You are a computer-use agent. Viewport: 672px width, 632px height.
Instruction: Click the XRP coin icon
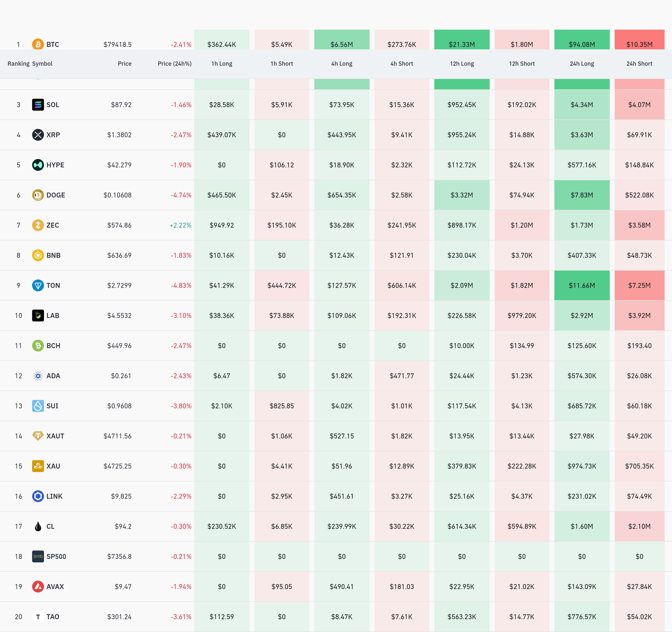point(38,135)
